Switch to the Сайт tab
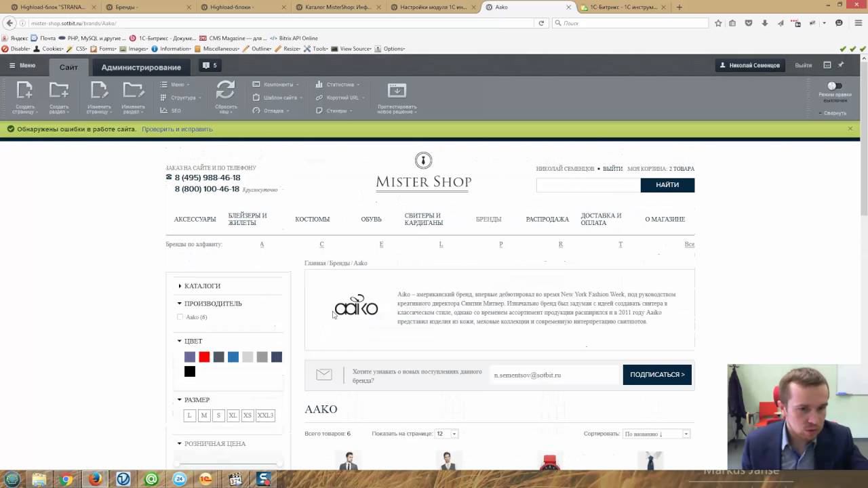This screenshot has height=488, width=868. tap(68, 67)
